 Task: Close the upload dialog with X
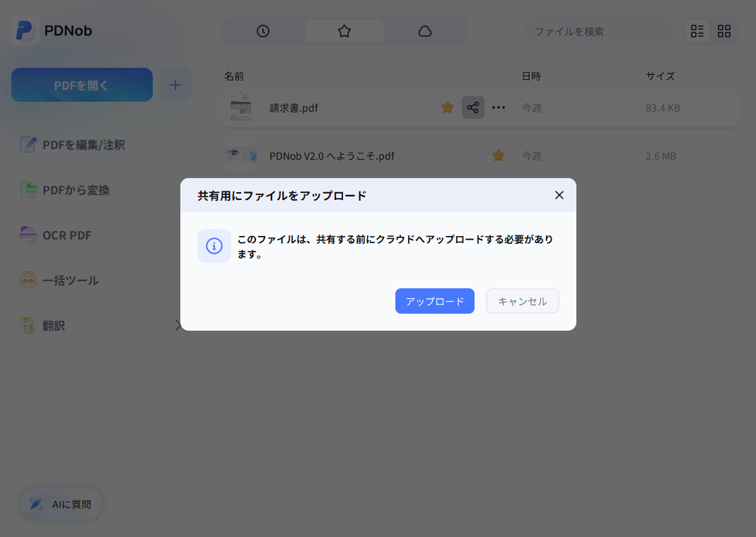point(559,195)
